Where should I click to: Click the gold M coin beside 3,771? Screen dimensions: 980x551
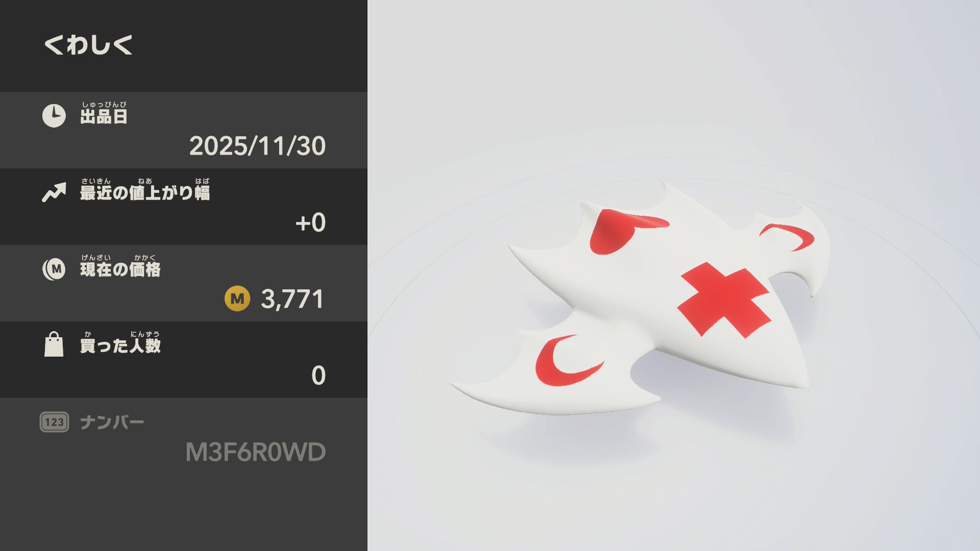(x=237, y=298)
